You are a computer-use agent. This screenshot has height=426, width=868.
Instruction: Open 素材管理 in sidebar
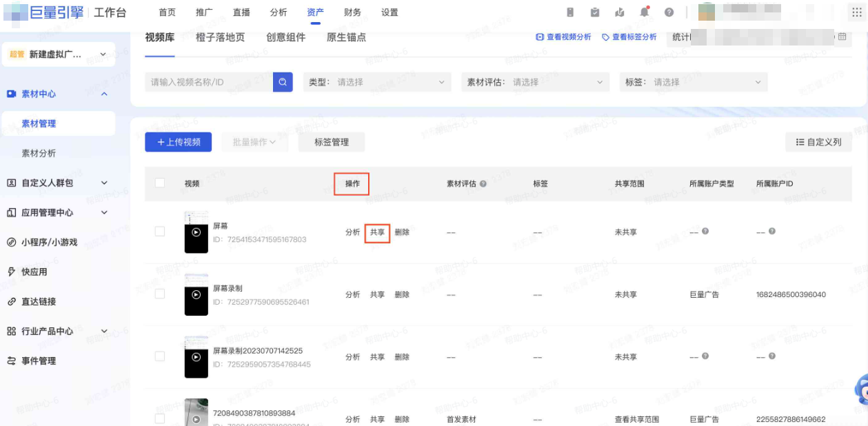coord(58,123)
